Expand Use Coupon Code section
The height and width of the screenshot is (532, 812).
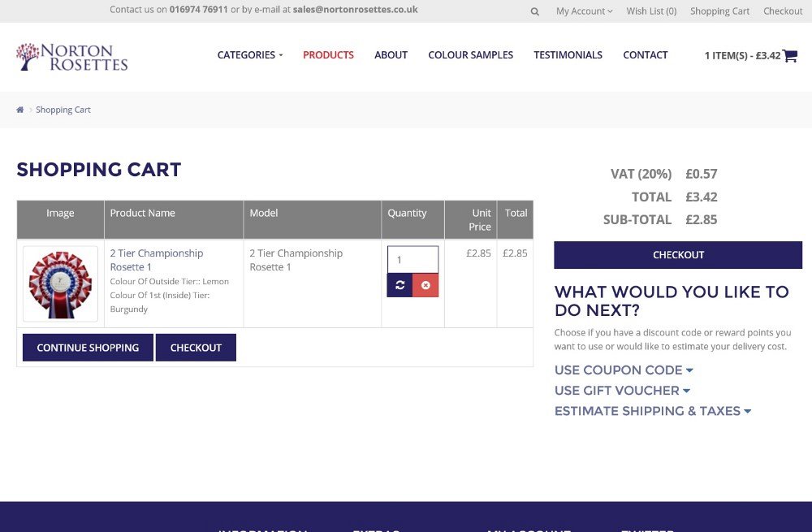coord(623,370)
